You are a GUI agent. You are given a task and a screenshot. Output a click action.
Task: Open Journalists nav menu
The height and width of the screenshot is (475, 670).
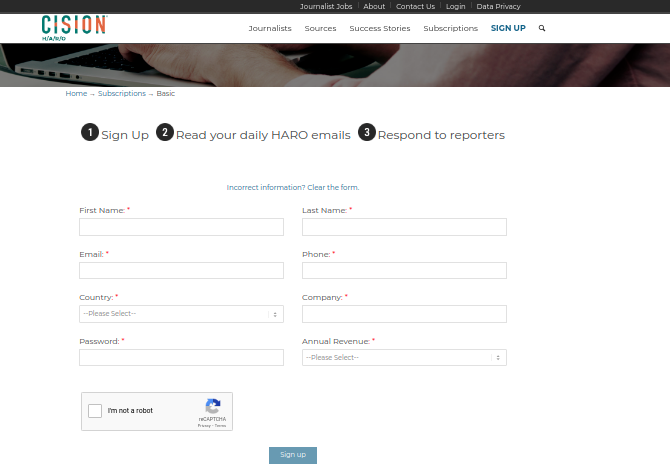[x=270, y=28]
